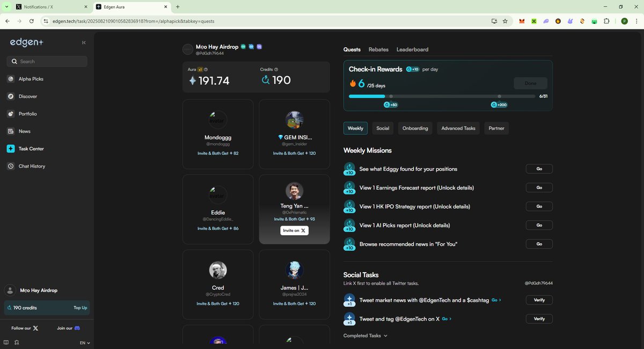The width and height of the screenshot is (644, 349).
Task: Click the translate icon in sidebar footer
Action: coord(17,343)
